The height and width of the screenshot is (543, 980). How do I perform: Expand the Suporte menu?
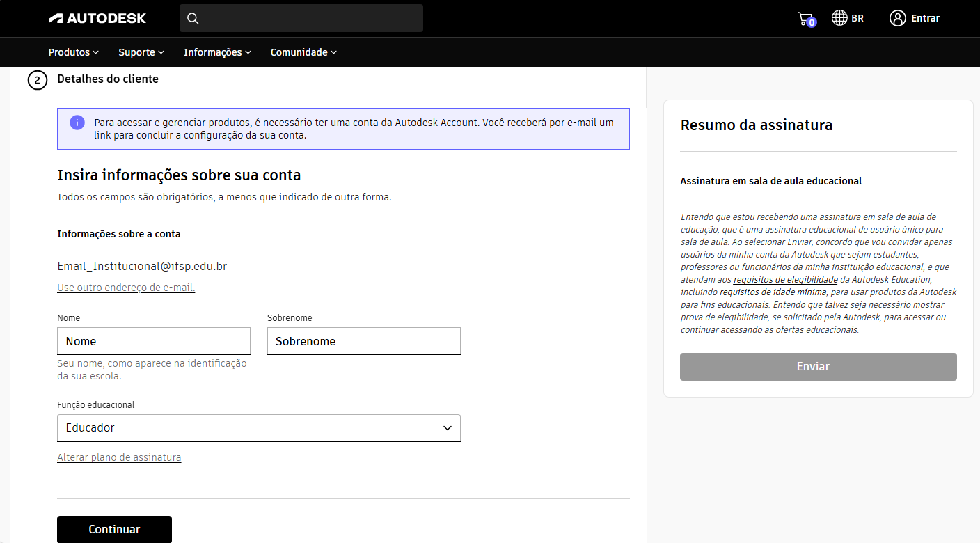(141, 52)
